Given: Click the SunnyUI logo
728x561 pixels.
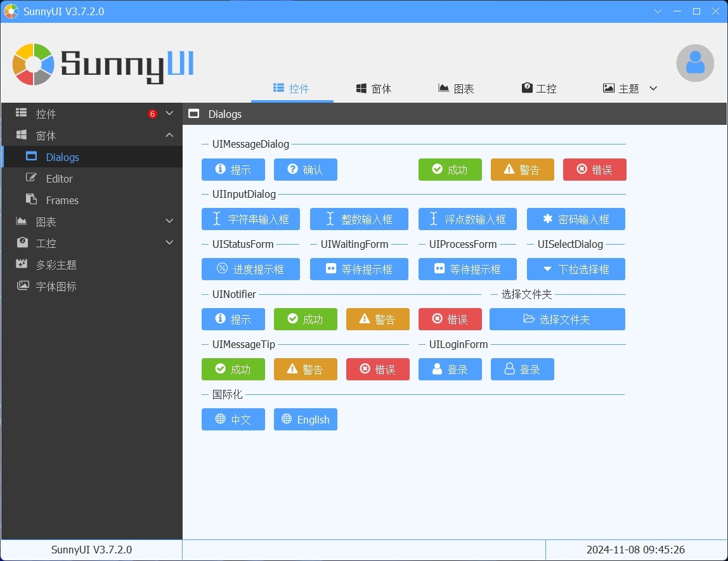Looking at the screenshot, I should 103,64.
